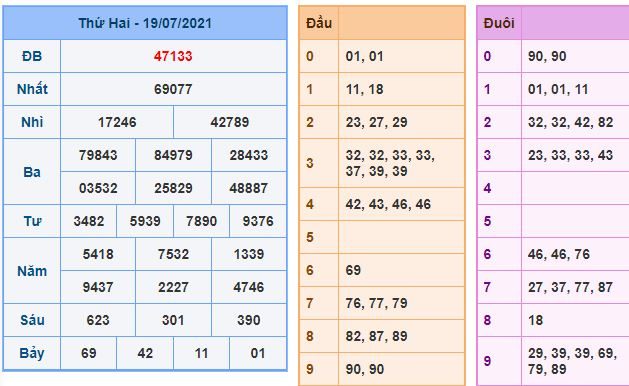Viewport: 629px width, 386px height.
Task: Select Đầu row 6 value 69
Action: pos(353,270)
